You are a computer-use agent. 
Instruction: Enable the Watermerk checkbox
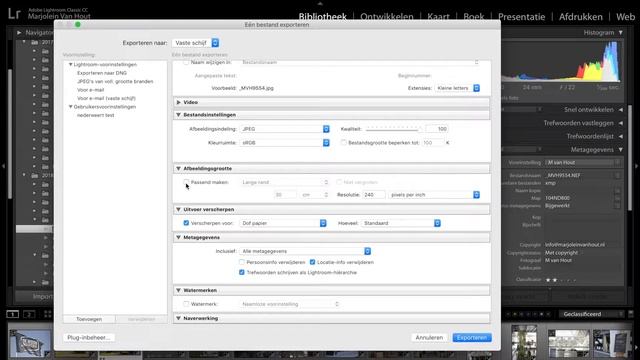coord(186,304)
